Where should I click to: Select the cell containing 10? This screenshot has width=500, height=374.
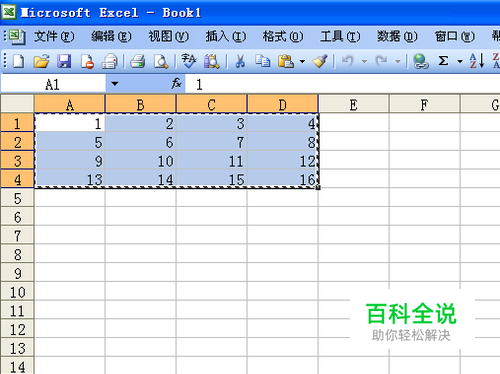point(140,161)
